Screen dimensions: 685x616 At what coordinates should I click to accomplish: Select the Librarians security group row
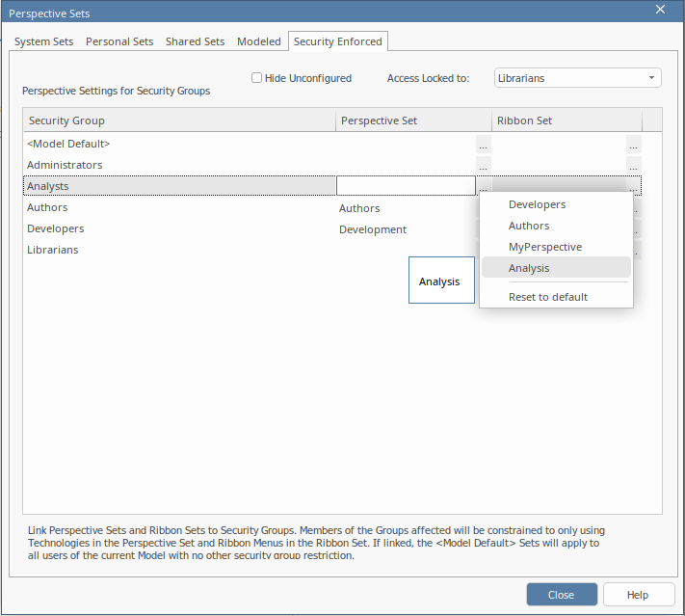53,250
